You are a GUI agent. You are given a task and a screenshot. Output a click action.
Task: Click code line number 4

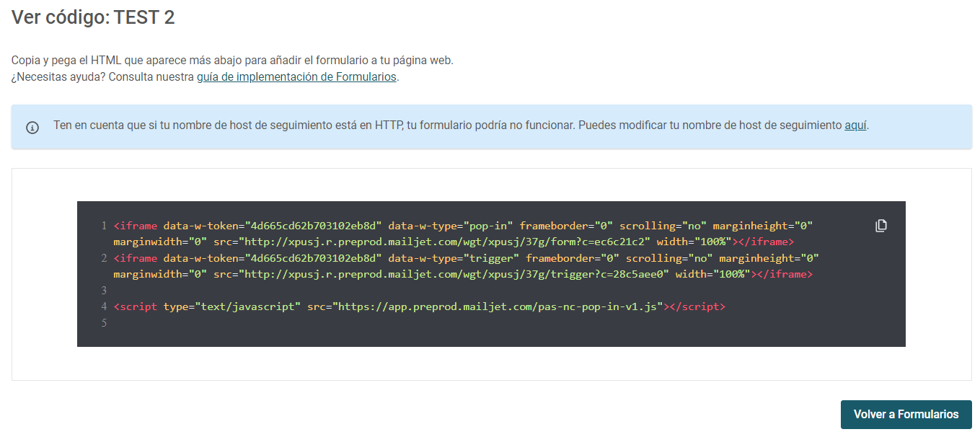pyautogui.click(x=104, y=306)
